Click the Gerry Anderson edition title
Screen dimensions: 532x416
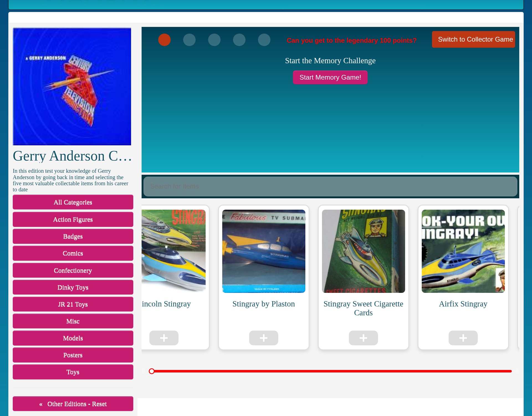click(x=72, y=156)
